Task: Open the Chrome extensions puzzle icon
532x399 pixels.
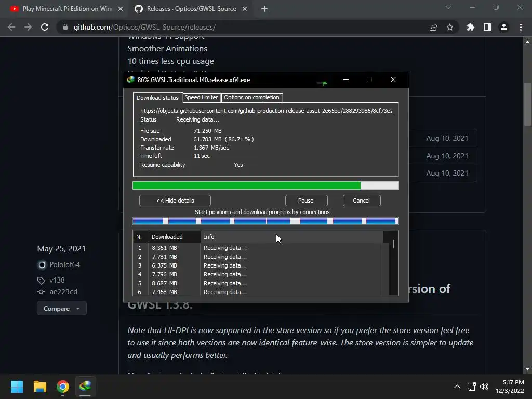Action: click(471, 27)
